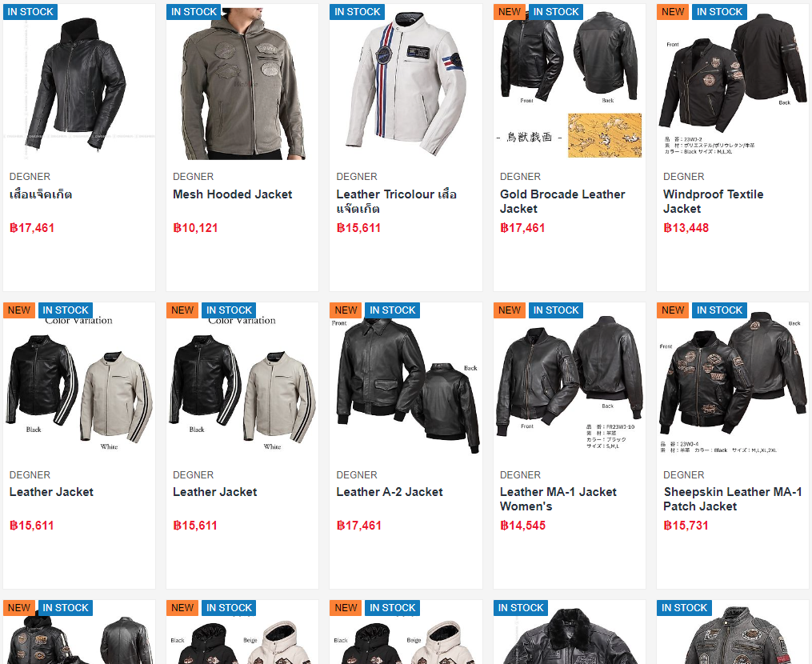Click IN STOCK badge on Mesh Hooded Jacket
Viewport: 812px width, 664px height.
(194, 12)
